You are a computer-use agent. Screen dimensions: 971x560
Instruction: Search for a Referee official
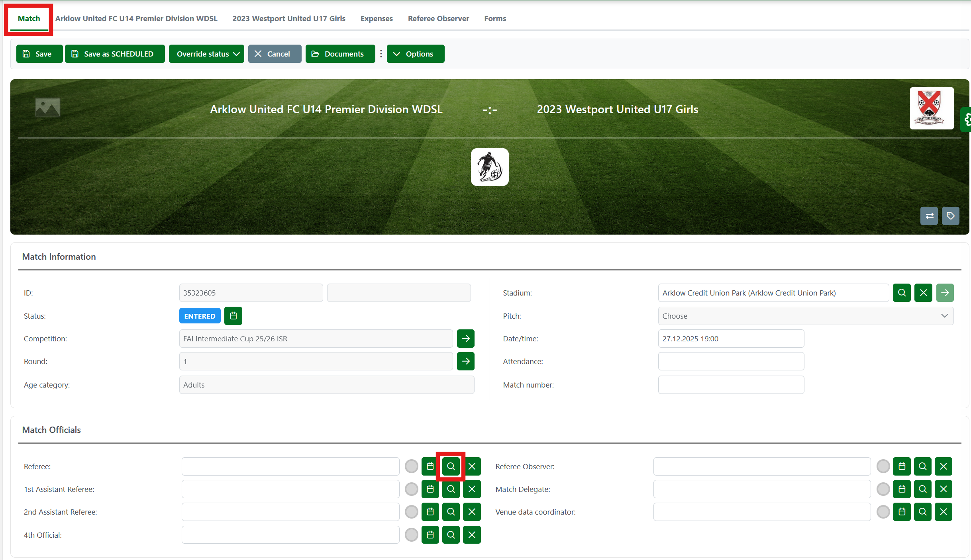[x=451, y=466]
